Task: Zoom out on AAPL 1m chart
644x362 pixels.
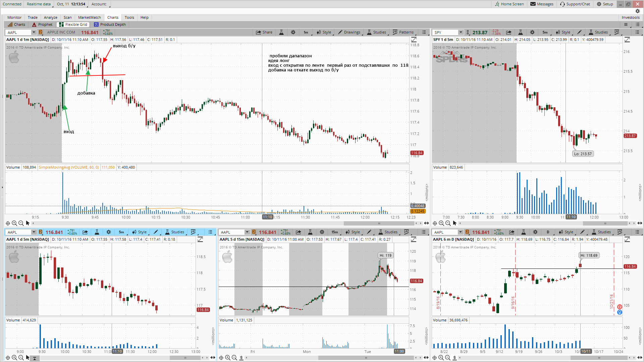Action: 21,223
